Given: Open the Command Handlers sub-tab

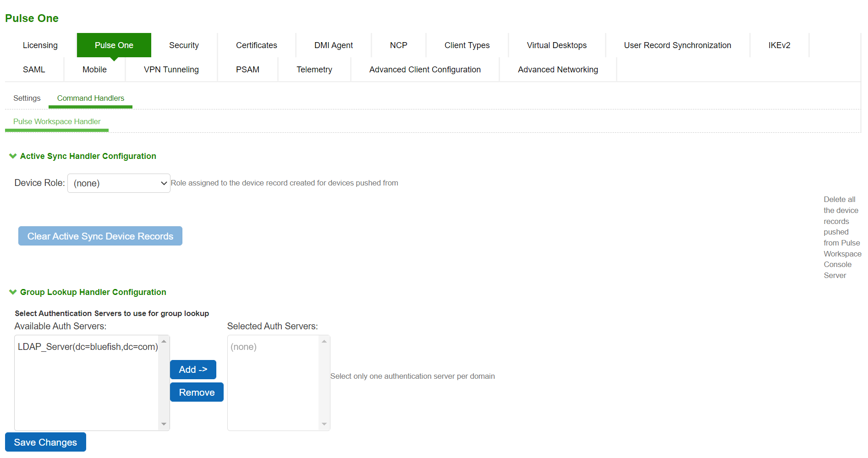Looking at the screenshot, I should point(90,98).
